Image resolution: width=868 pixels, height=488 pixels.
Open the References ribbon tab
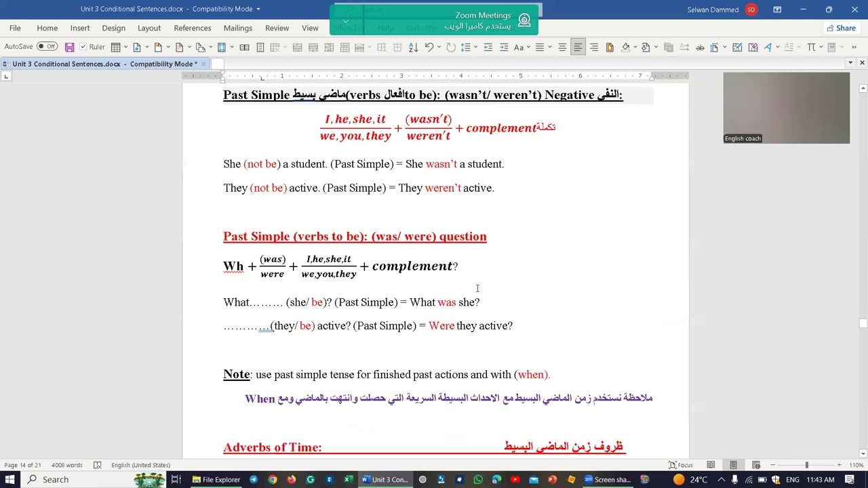[x=193, y=28]
